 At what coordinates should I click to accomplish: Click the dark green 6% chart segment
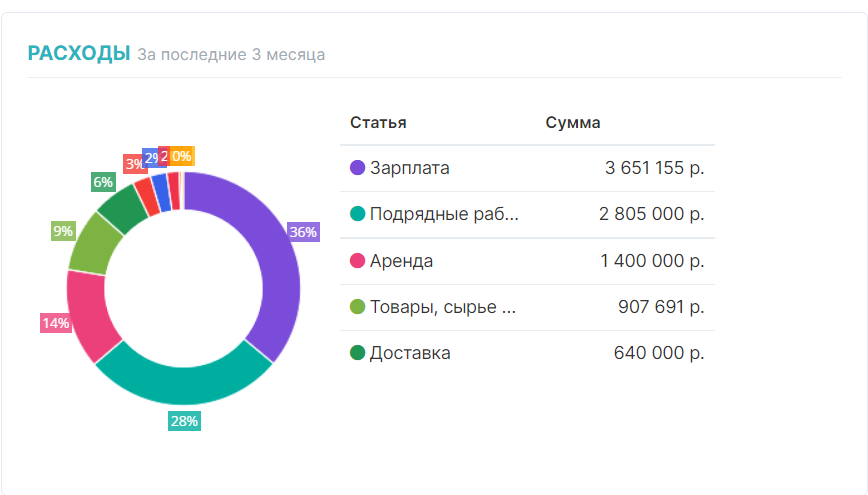pyautogui.click(x=124, y=207)
